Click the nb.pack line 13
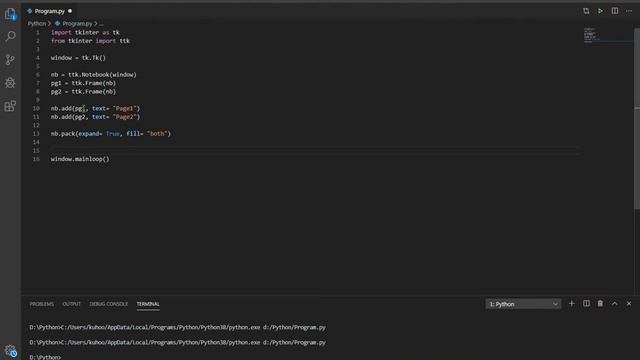Screen dimensions: 640x360 pos(111,133)
